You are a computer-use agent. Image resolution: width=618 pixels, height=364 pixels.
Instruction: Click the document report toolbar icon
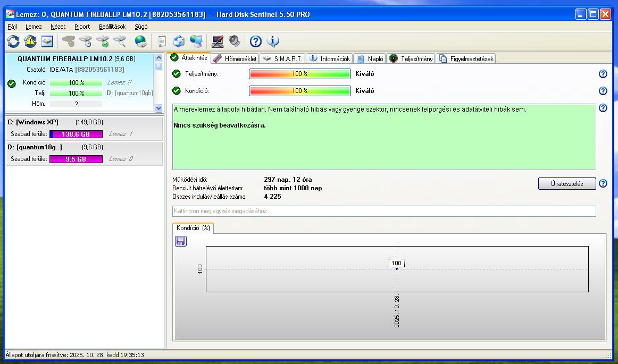pos(162,41)
